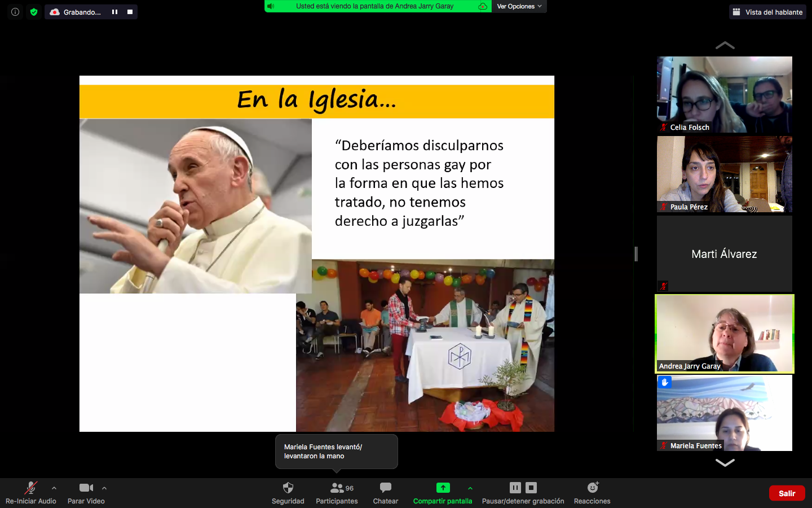812x508 pixels.
Task: Expand the audio options arrow
Action: (54, 488)
